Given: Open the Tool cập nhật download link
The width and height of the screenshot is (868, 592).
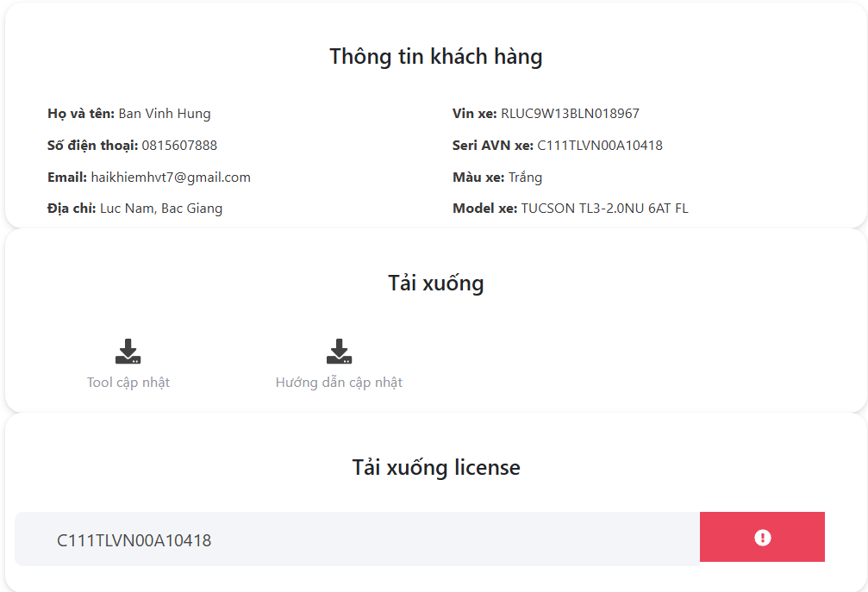Looking at the screenshot, I should pos(128,383).
